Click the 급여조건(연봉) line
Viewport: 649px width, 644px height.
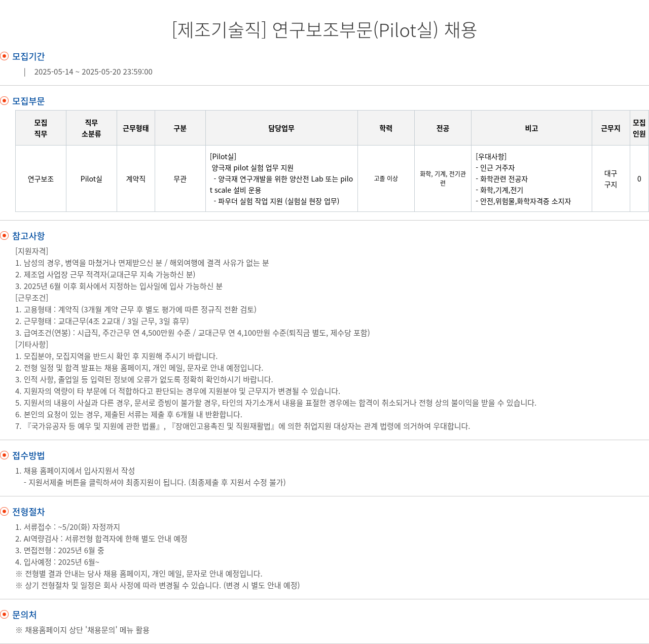pos(193,333)
